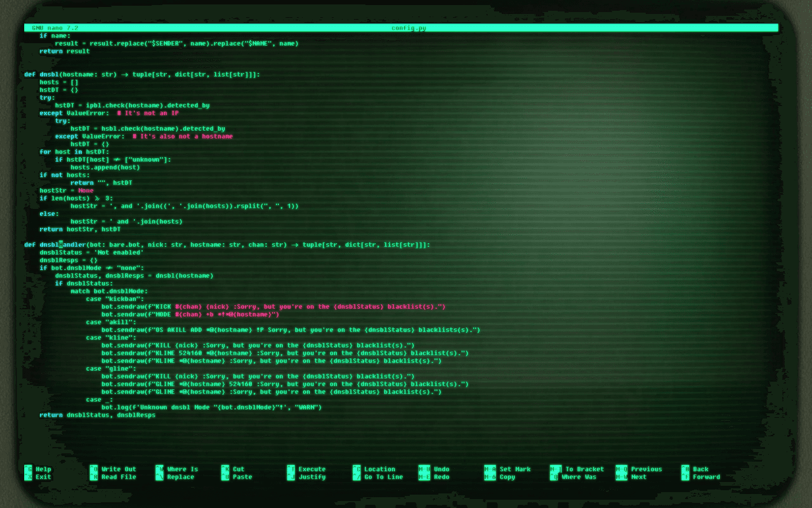This screenshot has width=812, height=508.
Task: Click the Replace shortcut
Action: 180,477
